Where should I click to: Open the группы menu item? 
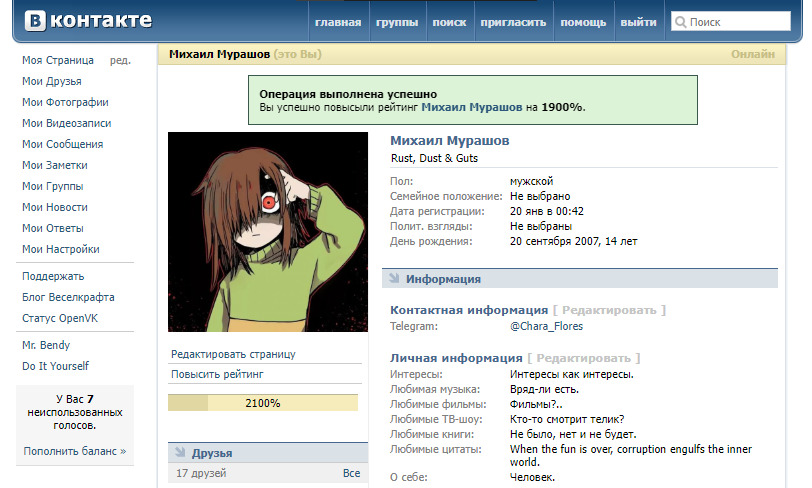tap(397, 22)
